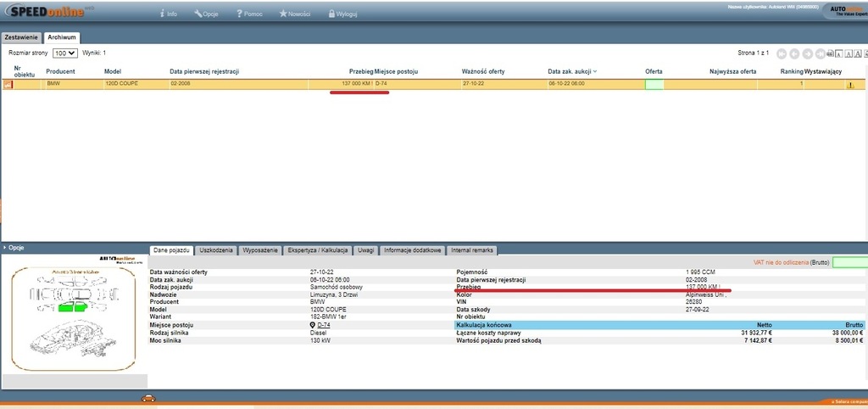Screen dimensions: 868x409
Task: Click the Producent column header
Action: pyautogui.click(x=61, y=71)
